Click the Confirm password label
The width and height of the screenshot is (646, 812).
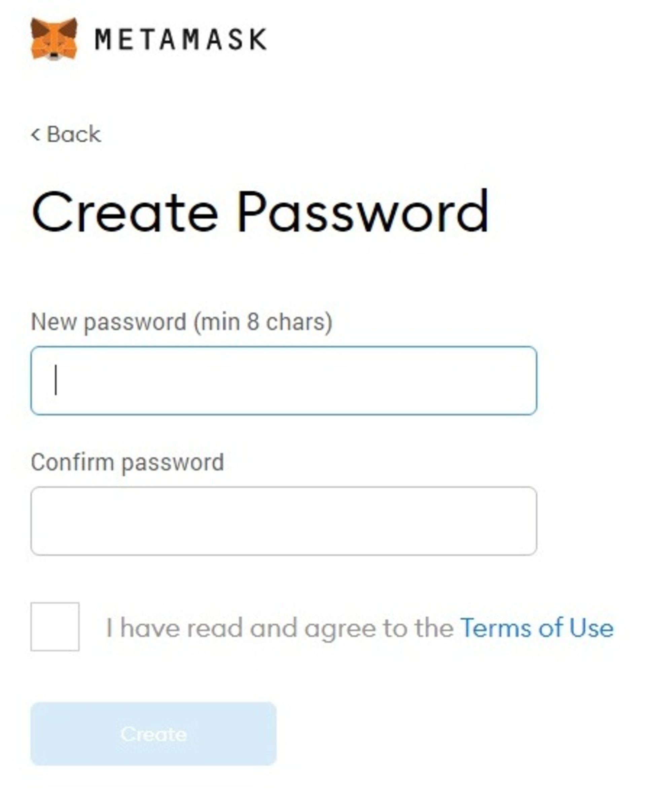coord(128,462)
